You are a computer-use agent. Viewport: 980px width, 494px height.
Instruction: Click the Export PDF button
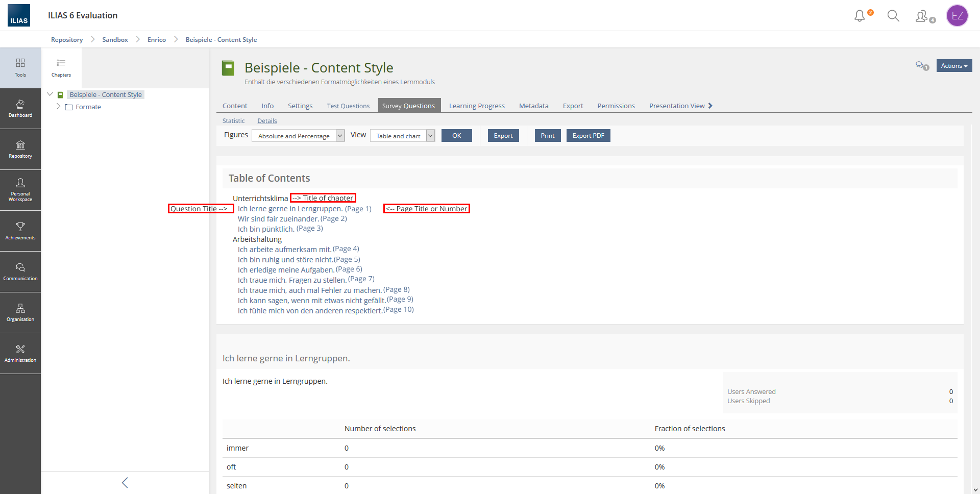(x=588, y=136)
